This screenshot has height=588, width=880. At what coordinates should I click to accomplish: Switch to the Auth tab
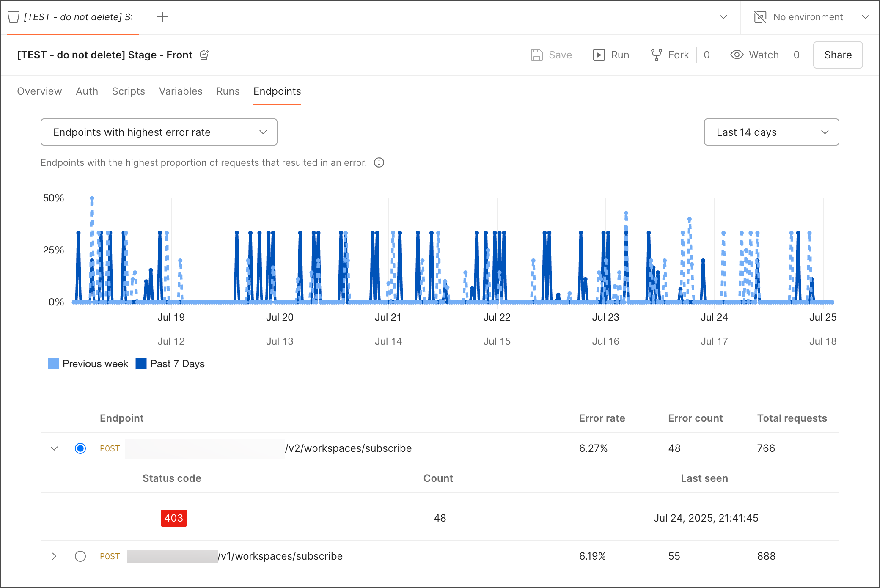(x=87, y=91)
